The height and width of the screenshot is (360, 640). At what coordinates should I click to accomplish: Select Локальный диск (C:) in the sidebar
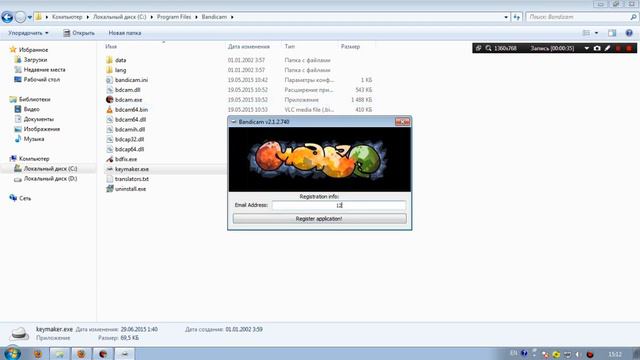50,168
